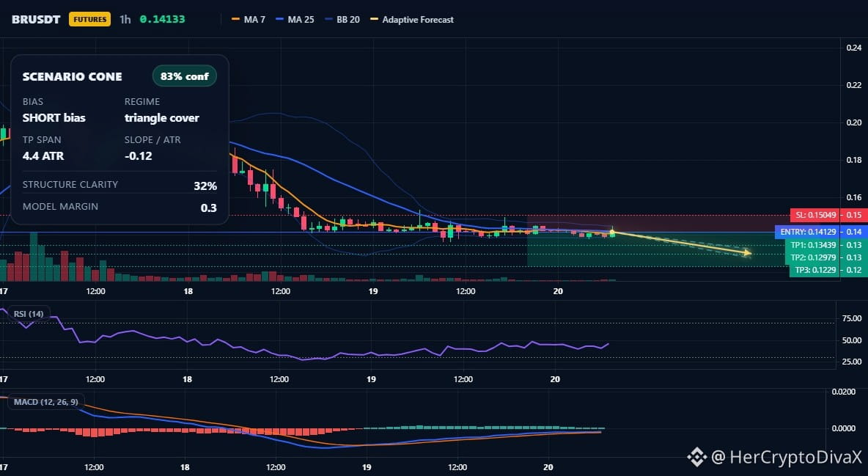
Task: Click the 0.20 price axis label
Action: pyautogui.click(x=853, y=122)
